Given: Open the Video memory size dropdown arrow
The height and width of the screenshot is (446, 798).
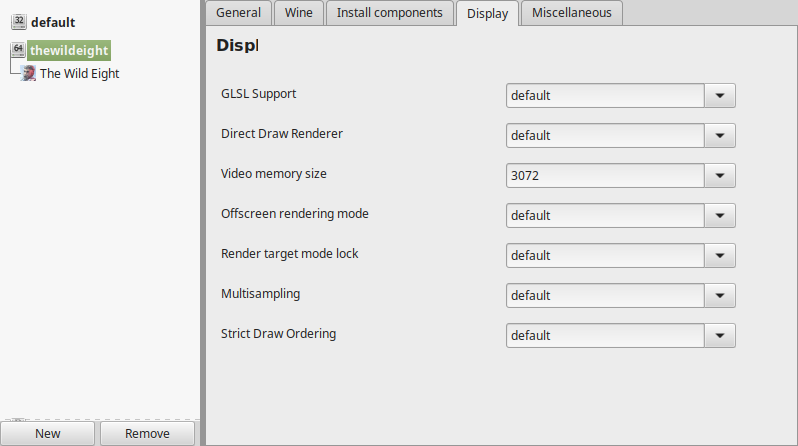Looking at the screenshot, I should (720, 176).
